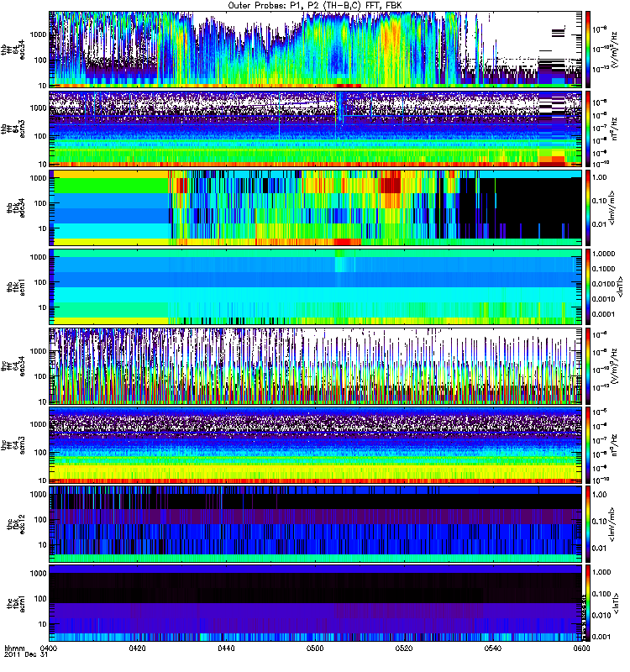Click the '2011 Dec 31' date label
Viewport: 630px width, 672px height.
click(x=26, y=655)
